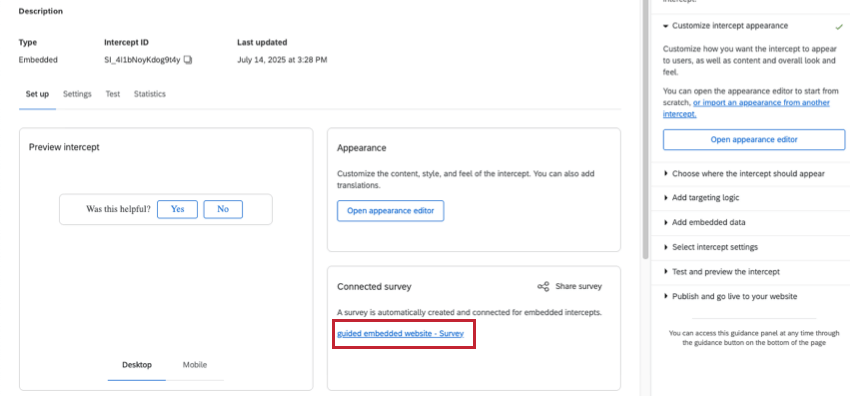The image size is (850, 396).
Task: Open appearance editor in Appearance card
Action: (x=390, y=211)
